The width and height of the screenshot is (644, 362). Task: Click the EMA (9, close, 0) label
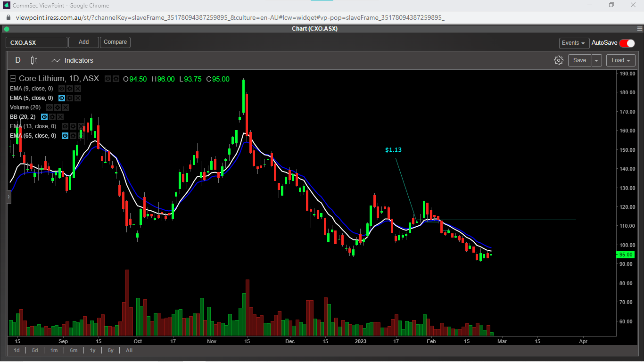pos(32,89)
